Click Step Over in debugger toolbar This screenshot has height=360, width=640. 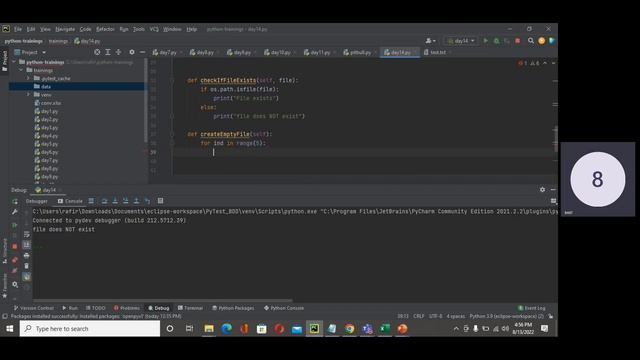(104, 201)
